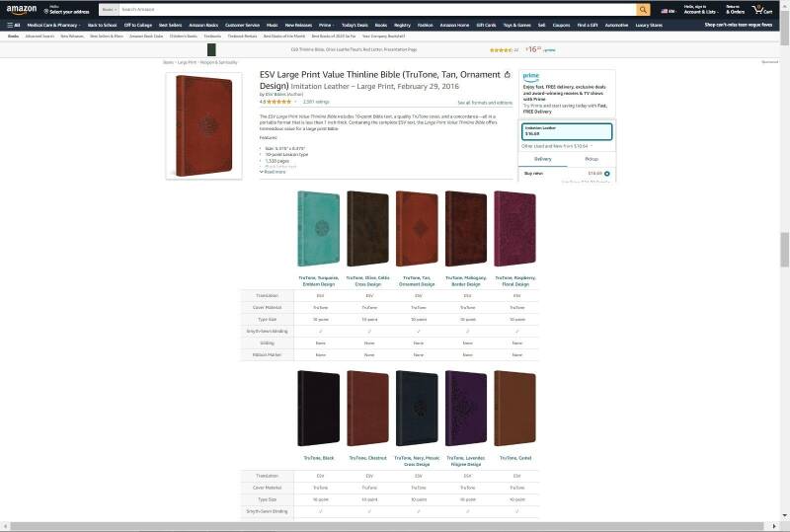Viewport: 790px width, 532px height.
Task: Click the horizontal scrollbar at bottom
Action: pos(387,526)
